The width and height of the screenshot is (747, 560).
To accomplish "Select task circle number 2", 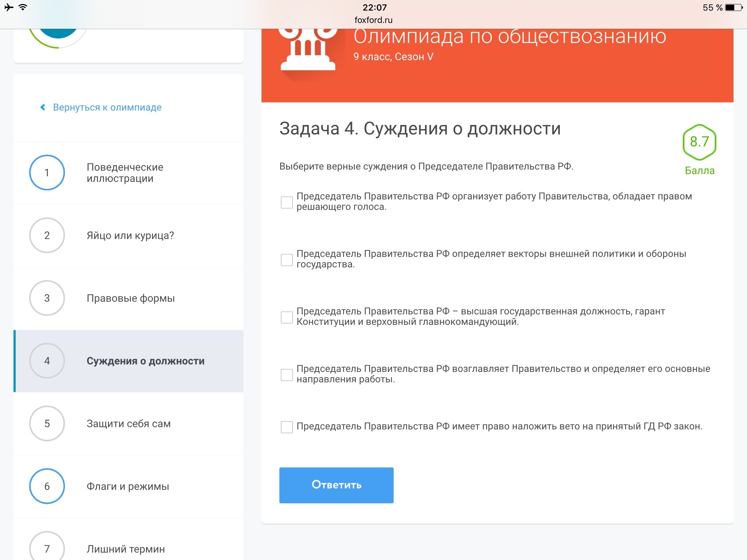I will pos(47,235).
